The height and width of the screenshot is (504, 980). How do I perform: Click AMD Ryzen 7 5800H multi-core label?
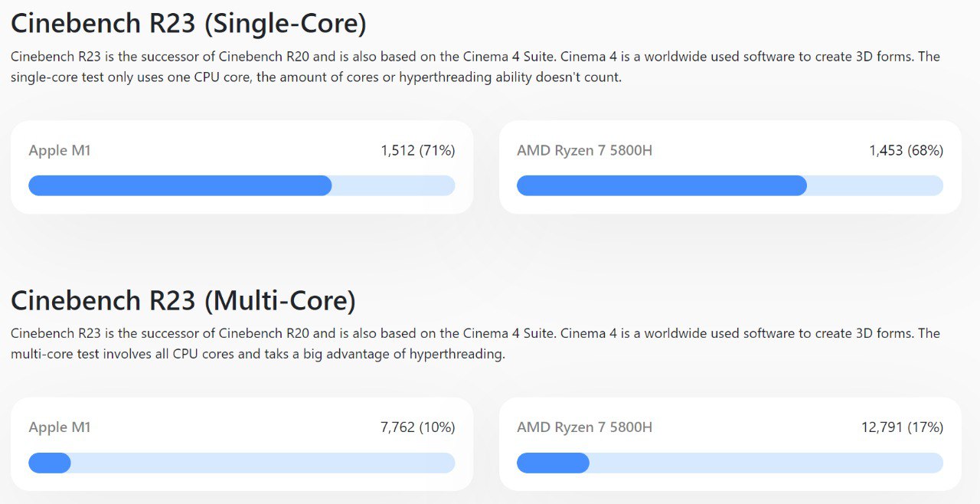pos(584,427)
